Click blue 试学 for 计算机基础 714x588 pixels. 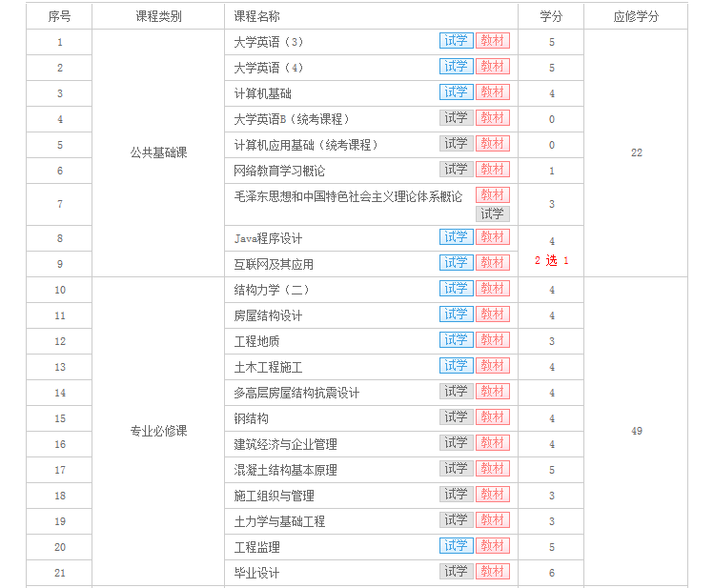pos(456,92)
